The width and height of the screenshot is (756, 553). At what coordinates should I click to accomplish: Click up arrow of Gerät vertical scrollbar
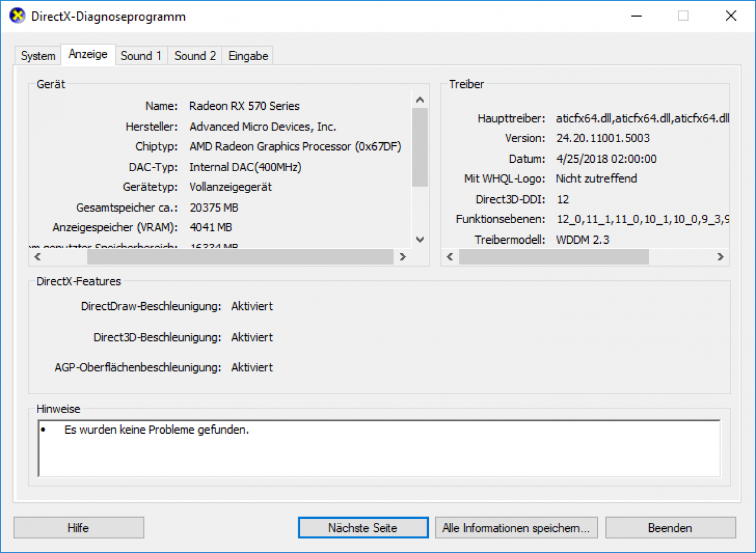coord(420,100)
